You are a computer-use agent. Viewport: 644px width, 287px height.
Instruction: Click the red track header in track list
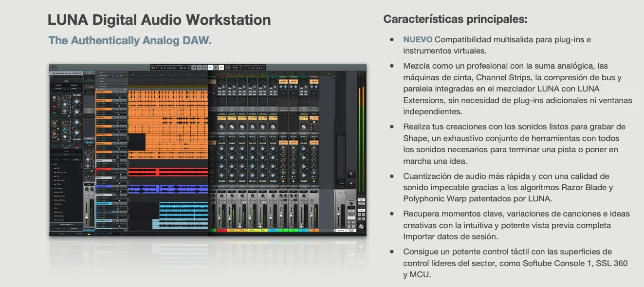pyautogui.click(x=104, y=169)
